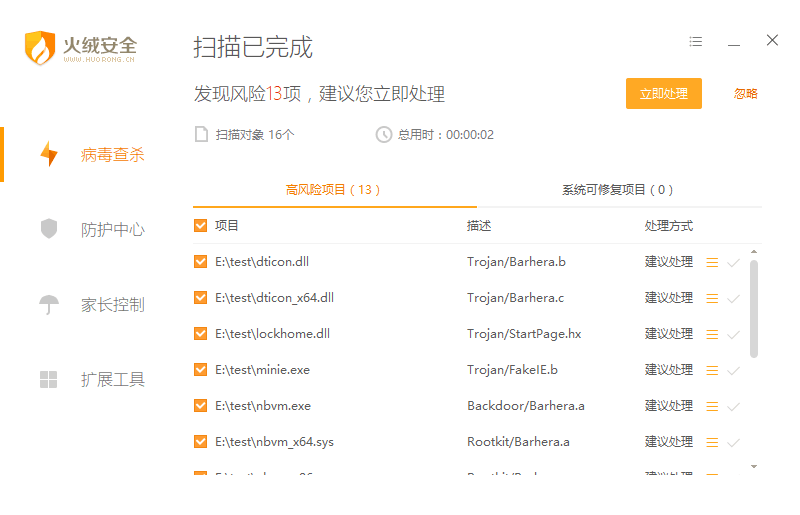Screen dimensions: 800x515
Task: Click the grid icon for 扩展工具
Action: click(x=48, y=379)
